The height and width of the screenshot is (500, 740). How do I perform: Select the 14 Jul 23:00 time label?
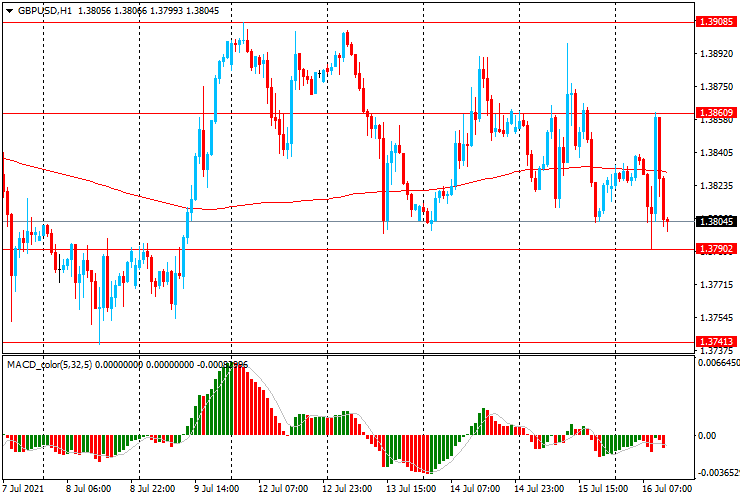tap(540, 491)
